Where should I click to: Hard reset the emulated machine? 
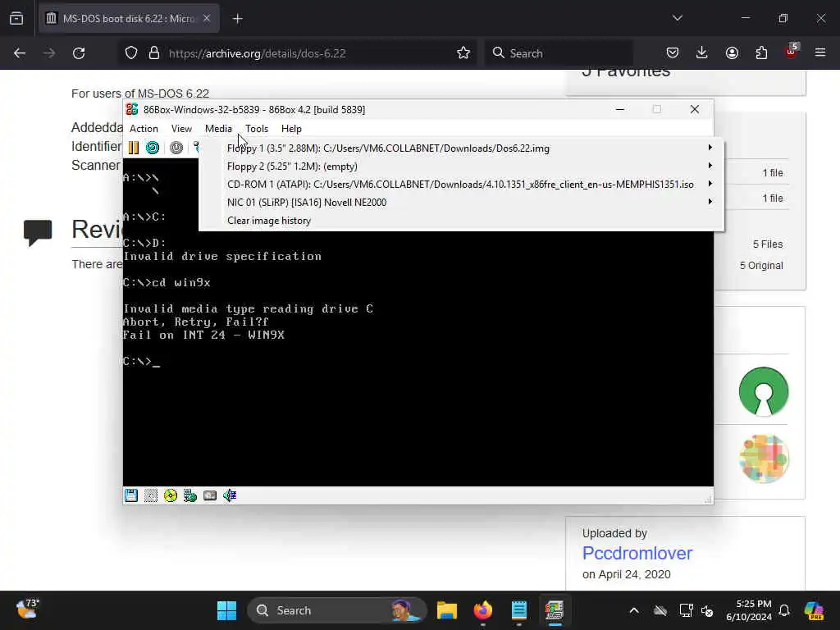(153, 148)
